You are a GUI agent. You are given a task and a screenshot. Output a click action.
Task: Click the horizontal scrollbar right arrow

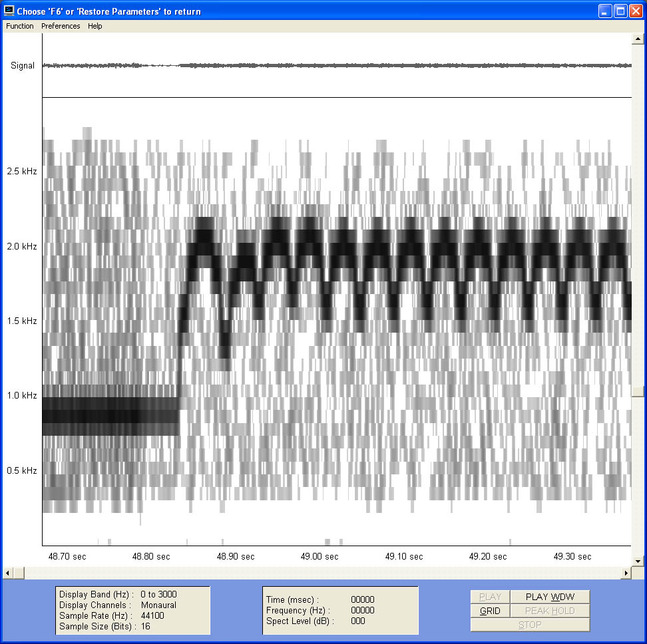(x=626, y=573)
